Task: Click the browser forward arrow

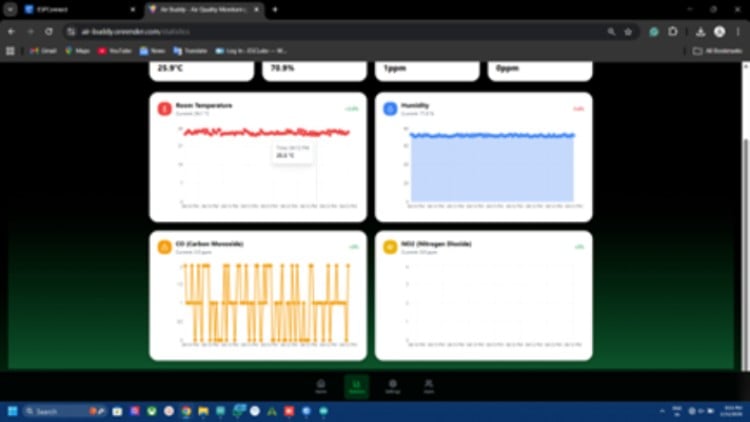Action: point(31,32)
